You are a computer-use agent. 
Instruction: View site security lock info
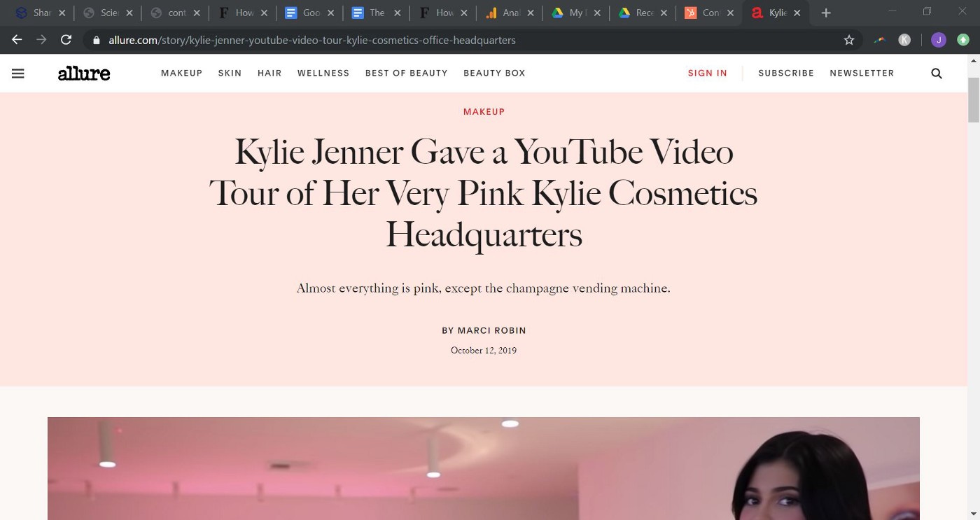click(x=97, y=40)
